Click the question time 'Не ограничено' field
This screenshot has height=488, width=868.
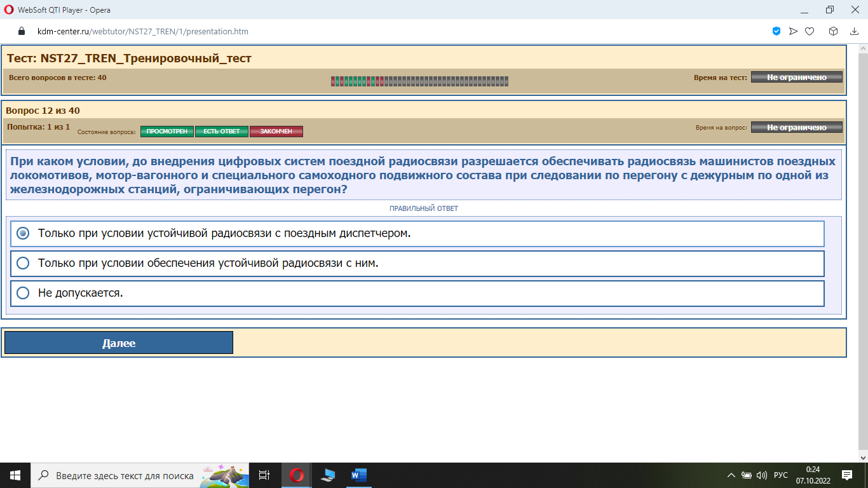[x=797, y=127]
